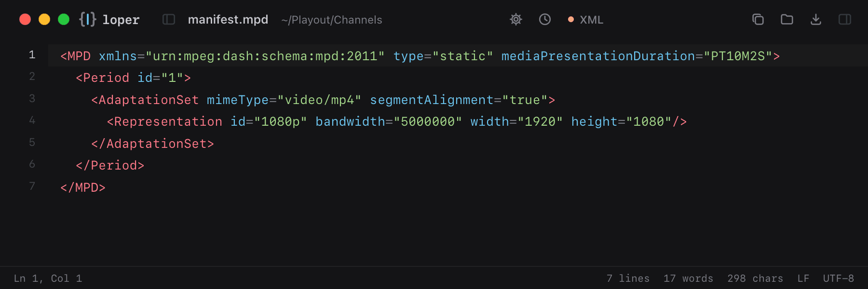Screen dimensions: 868x289
Task: Click the closing </MPD> tag
Action: click(83, 188)
